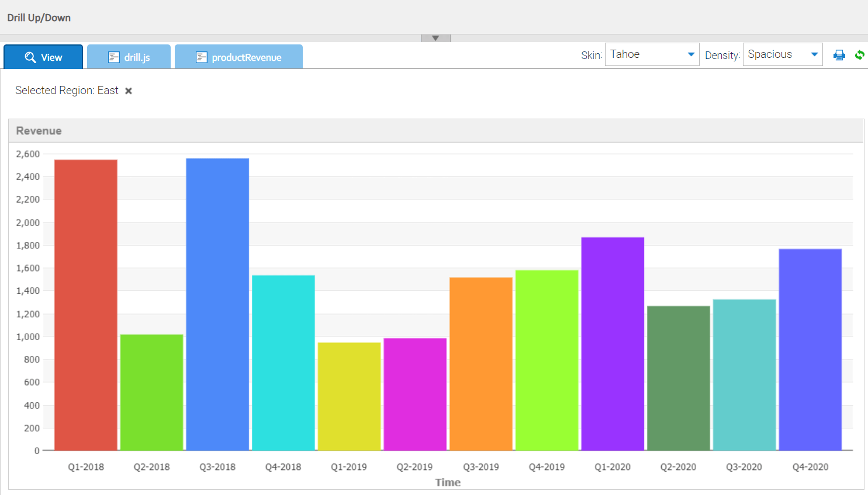Click the Drill Up/Down title bar
Viewport: 868px width, 495px height.
(x=39, y=18)
